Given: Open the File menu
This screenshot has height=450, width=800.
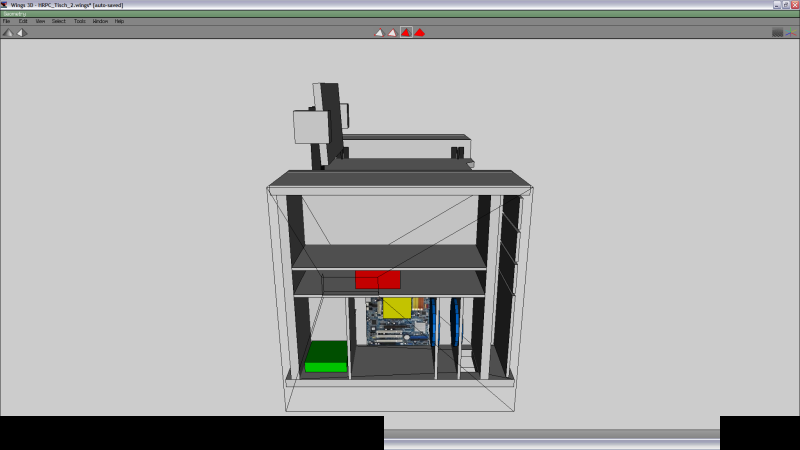Looking at the screenshot, I should click(x=7, y=21).
